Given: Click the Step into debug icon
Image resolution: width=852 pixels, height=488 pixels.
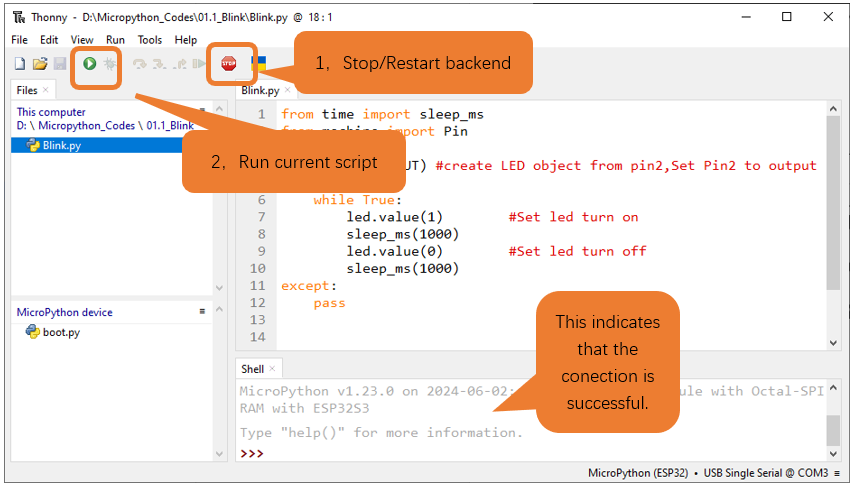Looking at the screenshot, I should (159, 64).
